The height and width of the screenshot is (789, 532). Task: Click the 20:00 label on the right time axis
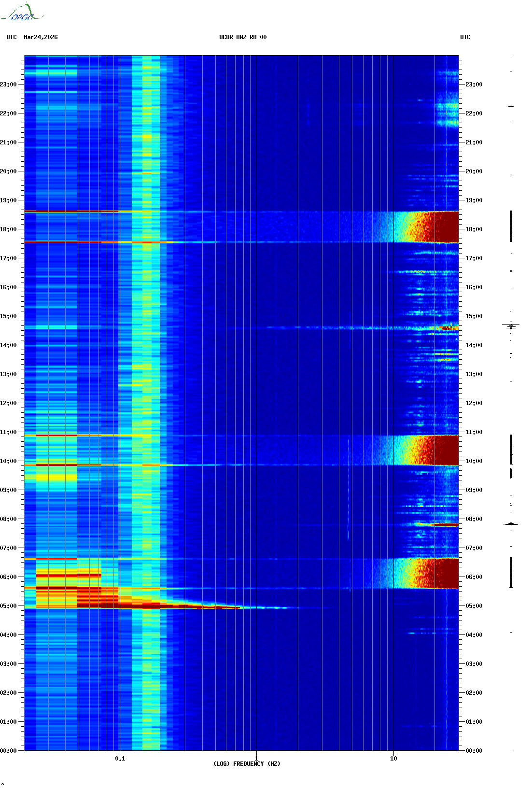[x=474, y=171]
